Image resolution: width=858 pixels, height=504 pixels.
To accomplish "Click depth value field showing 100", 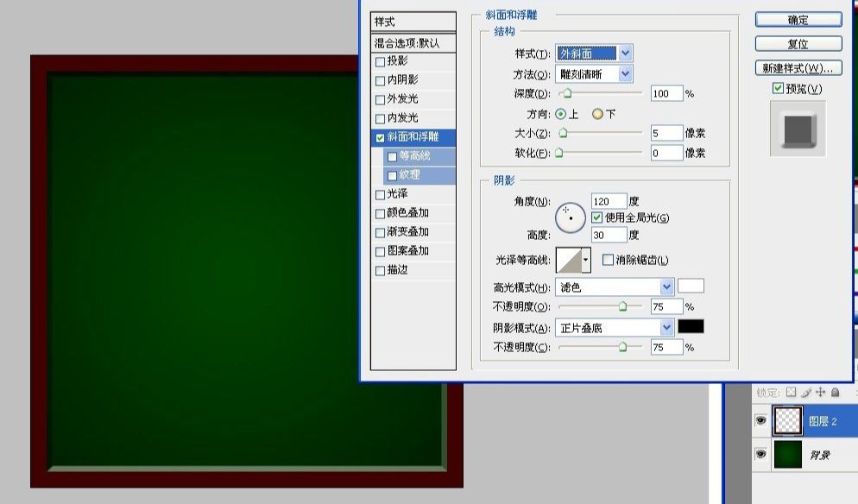I will coord(666,93).
